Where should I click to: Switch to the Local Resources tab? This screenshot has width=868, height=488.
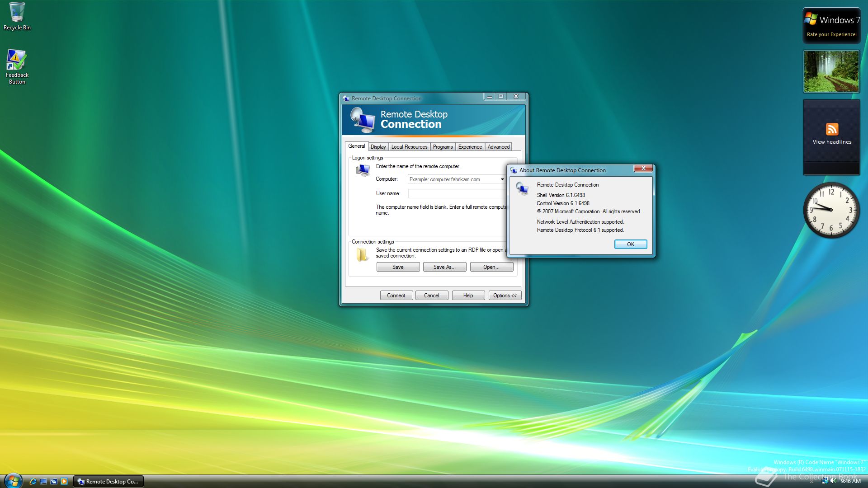tap(409, 147)
